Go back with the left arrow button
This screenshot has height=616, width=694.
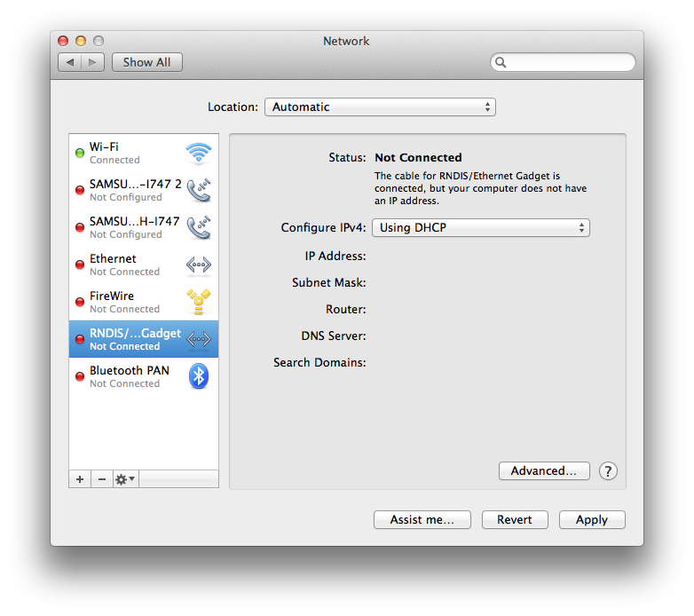70,62
